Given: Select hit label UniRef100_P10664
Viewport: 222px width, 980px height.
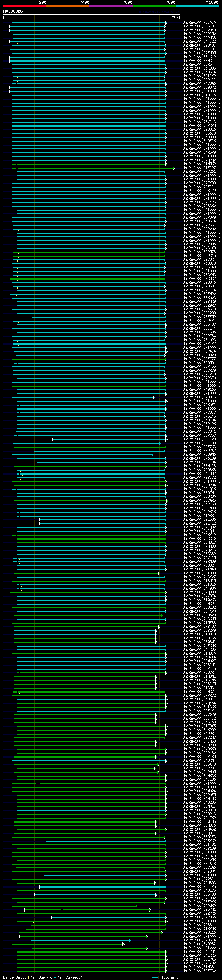Looking at the screenshot, I should pyautogui.click(x=199, y=516).
